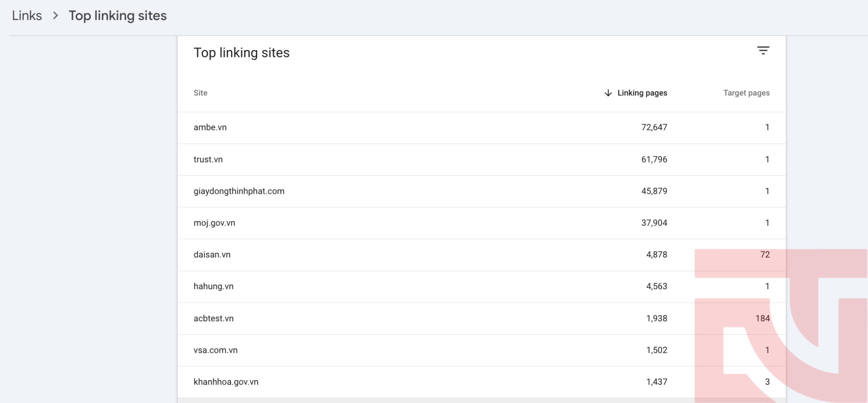Open the table filter icon

[763, 50]
